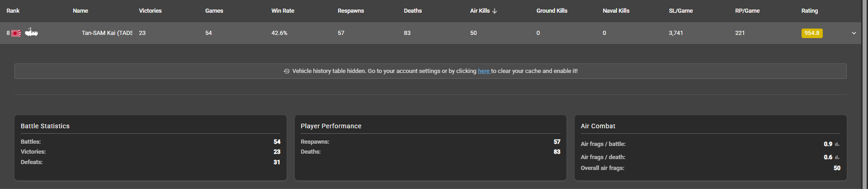Click the history icon in the hidden table notice
This screenshot has height=189, width=868.
(x=287, y=71)
